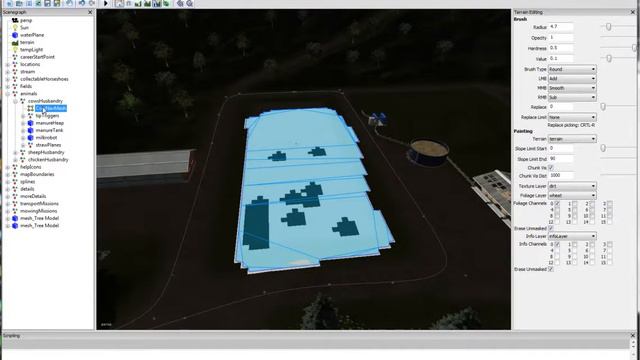Screen dimensions: 640x360
Task: Select the stream tree item
Action: pos(27,72)
